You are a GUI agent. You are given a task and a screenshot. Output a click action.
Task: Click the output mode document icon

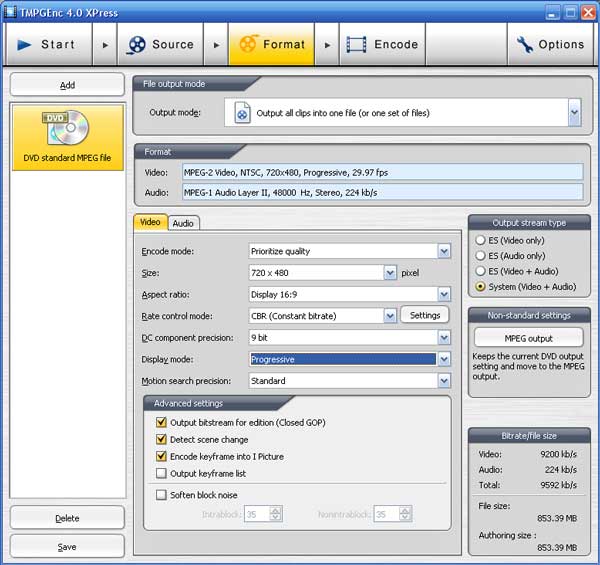pos(242,112)
